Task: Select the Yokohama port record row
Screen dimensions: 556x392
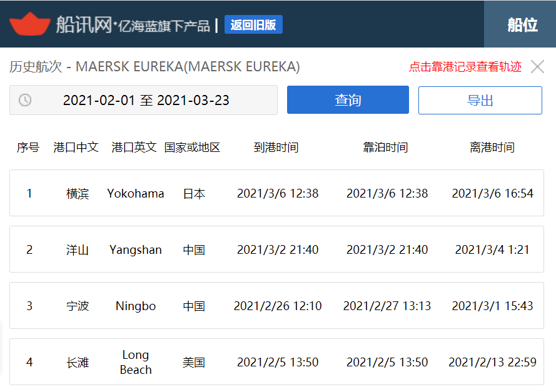Action: (x=276, y=193)
